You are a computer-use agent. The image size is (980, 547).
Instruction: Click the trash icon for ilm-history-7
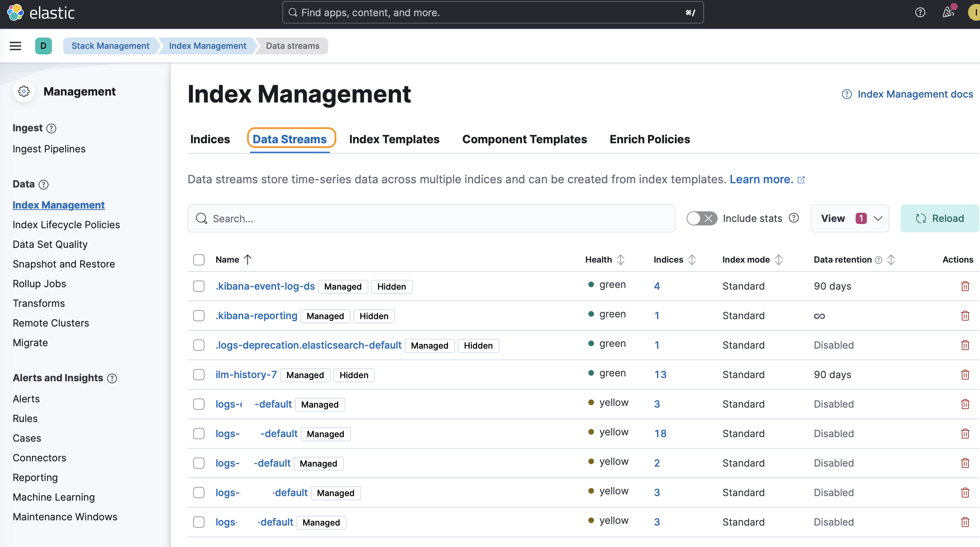coord(965,375)
